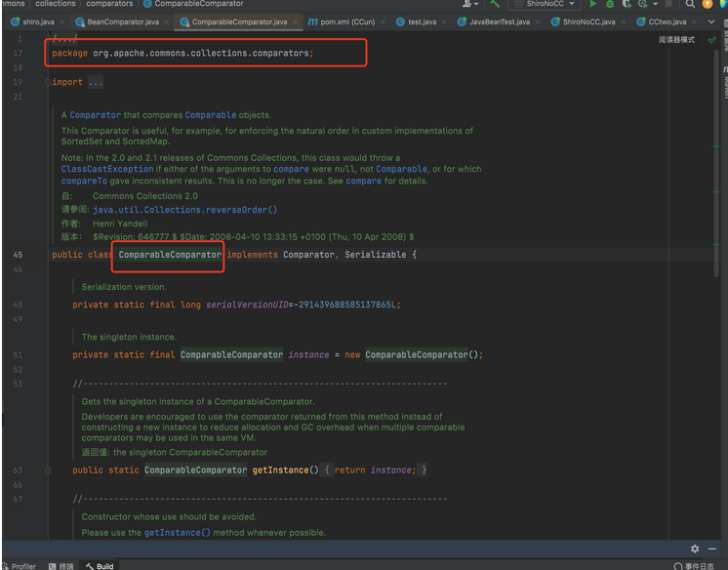The width and height of the screenshot is (728, 570).
Task: Open java.util.Collections.reverseOrder() doc link
Action: (184, 210)
